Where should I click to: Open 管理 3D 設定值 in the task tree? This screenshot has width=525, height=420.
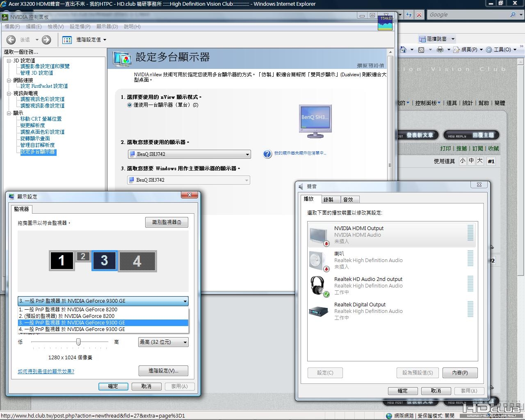click(x=37, y=73)
